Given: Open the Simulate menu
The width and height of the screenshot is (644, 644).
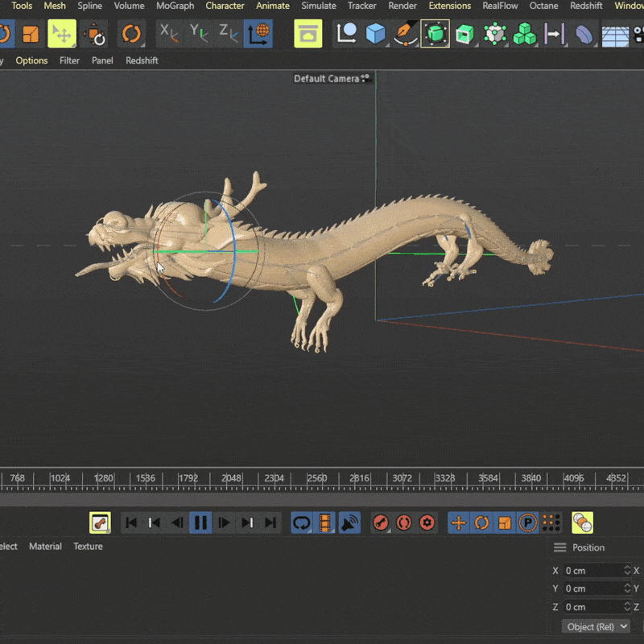Looking at the screenshot, I should point(319,6).
